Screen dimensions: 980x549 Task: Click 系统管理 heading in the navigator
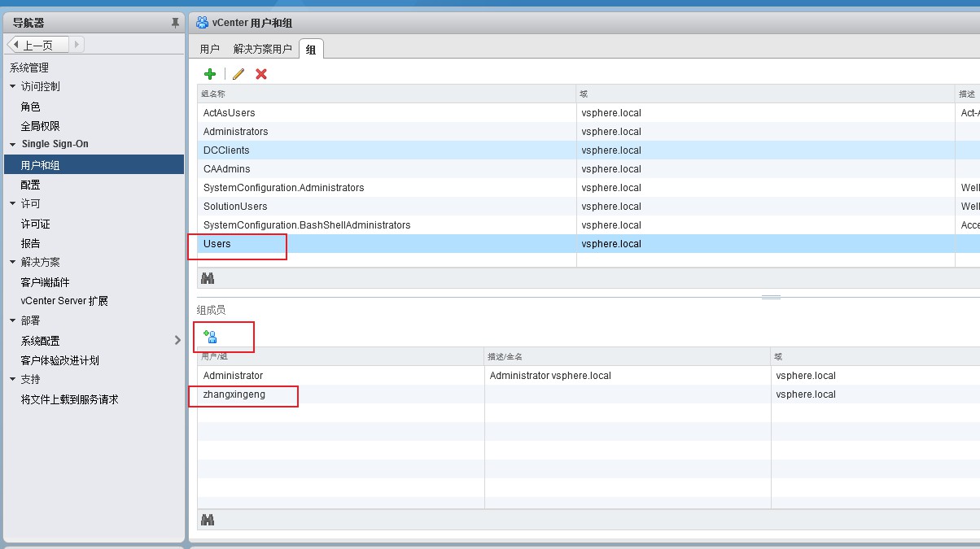click(x=29, y=68)
